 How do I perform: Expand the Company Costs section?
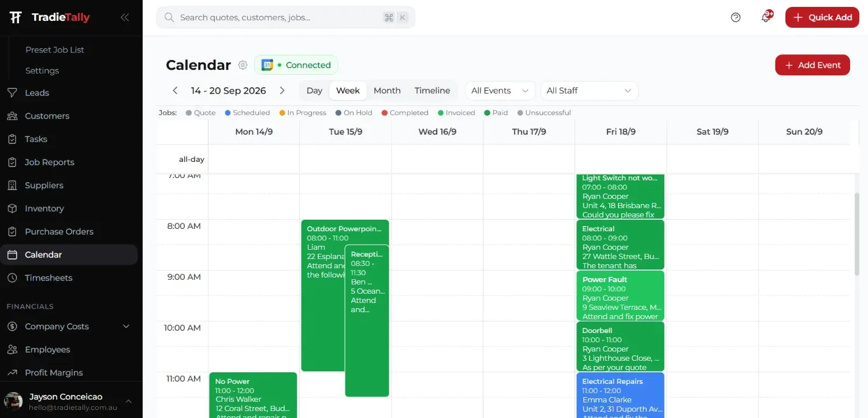tap(69, 326)
